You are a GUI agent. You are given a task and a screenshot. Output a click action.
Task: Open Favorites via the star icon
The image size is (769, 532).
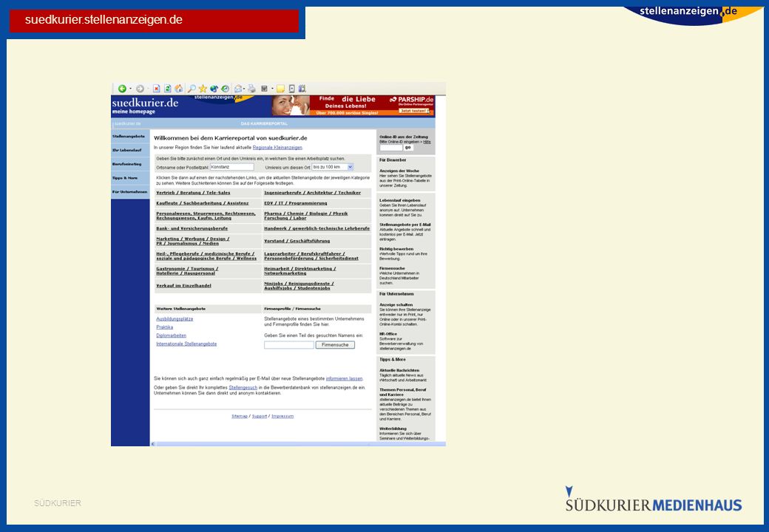coord(203,89)
